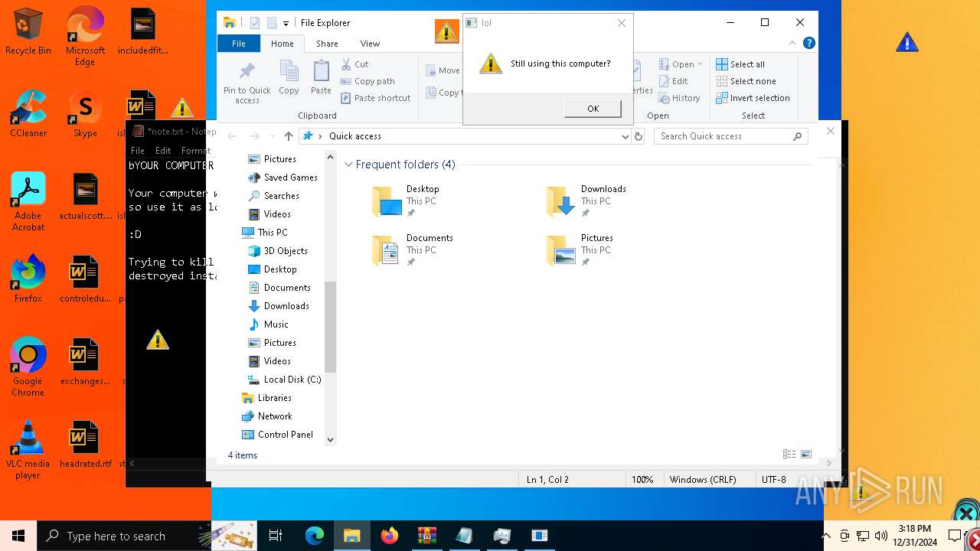980x551 pixels.
Task: Switch to the View ribbon tab
Action: tap(370, 44)
